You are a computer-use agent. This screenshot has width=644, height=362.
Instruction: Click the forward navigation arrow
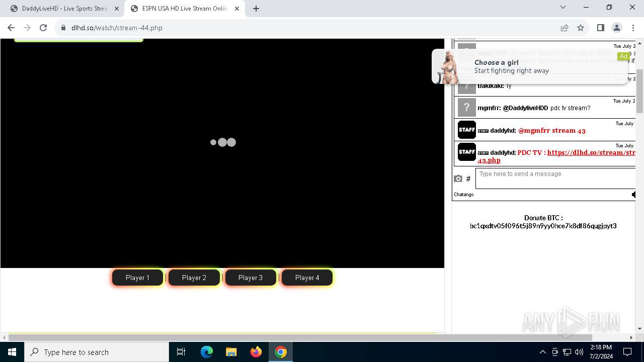27,28
